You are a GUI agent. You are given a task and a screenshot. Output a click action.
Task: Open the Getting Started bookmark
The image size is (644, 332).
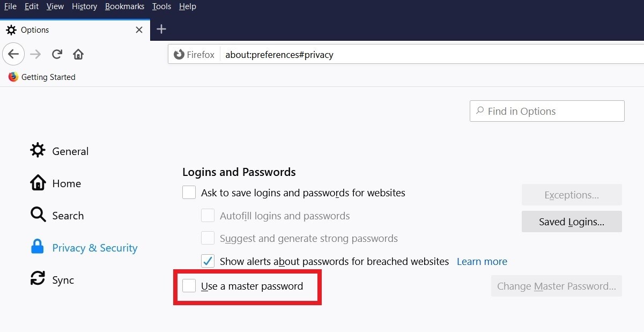[x=42, y=77]
